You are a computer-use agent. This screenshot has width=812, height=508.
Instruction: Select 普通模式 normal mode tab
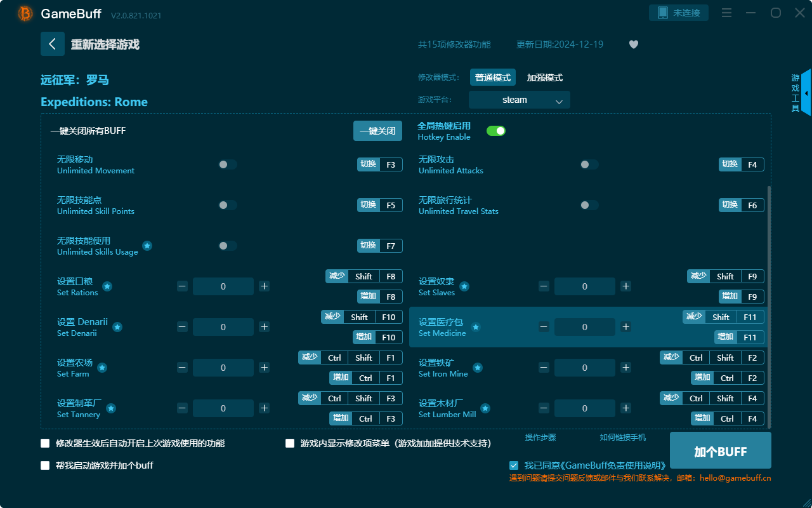(x=493, y=77)
